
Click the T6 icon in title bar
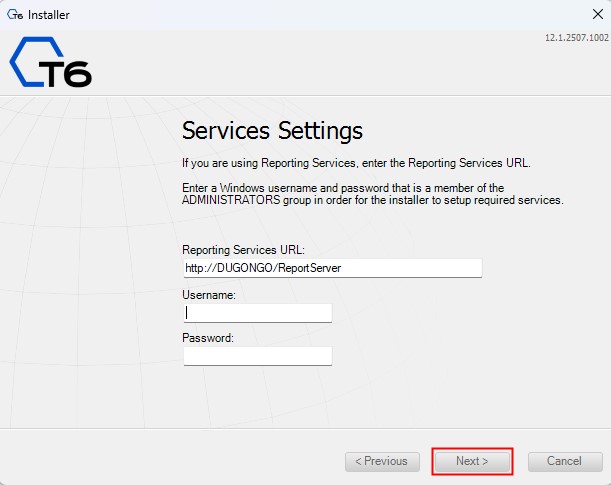click(x=15, y=15)
